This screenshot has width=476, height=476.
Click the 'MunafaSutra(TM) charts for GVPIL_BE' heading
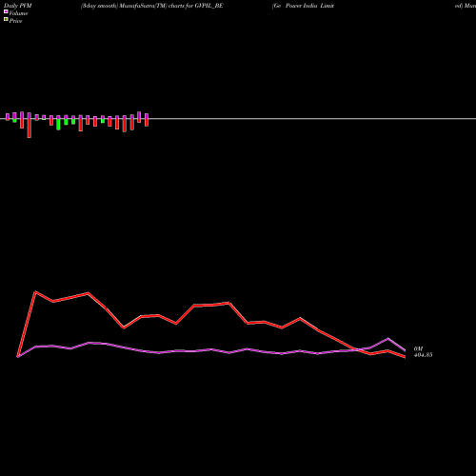[x=171, y=6]
